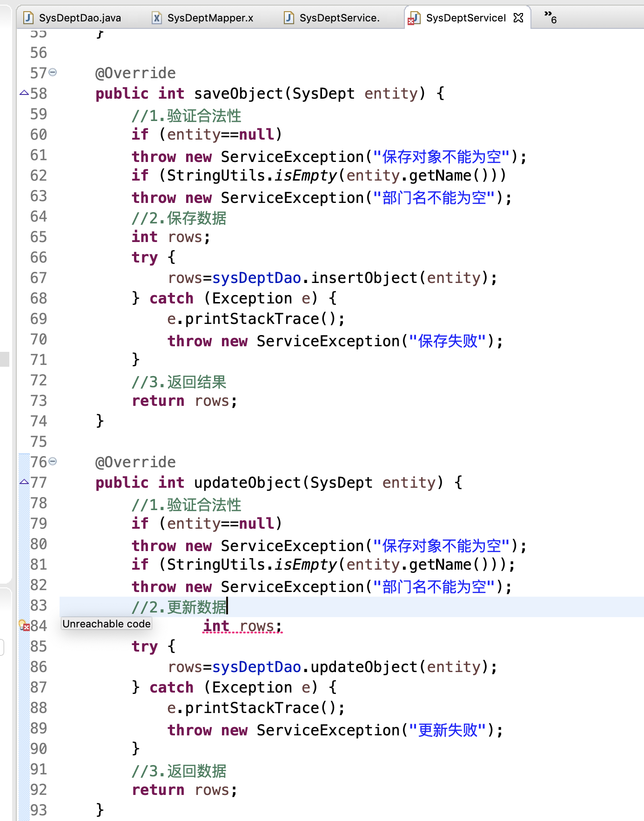
Task: Click the Unreachable code tooltip
Action: tap(107, 624)
